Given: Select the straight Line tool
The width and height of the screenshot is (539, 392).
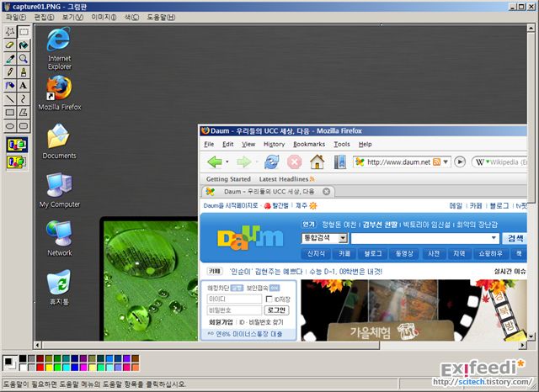Looking at the screenshot, I should pos(10,99).
